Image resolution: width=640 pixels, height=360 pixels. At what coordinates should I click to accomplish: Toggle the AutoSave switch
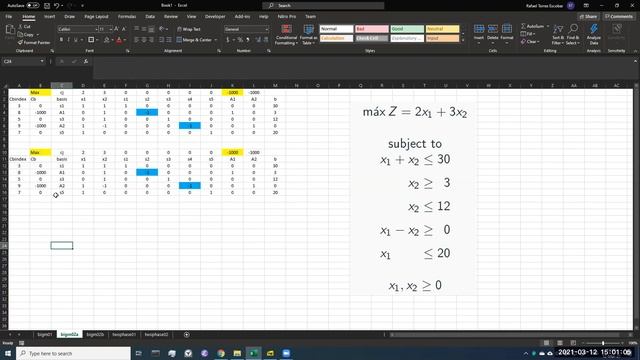pos(33,6)
